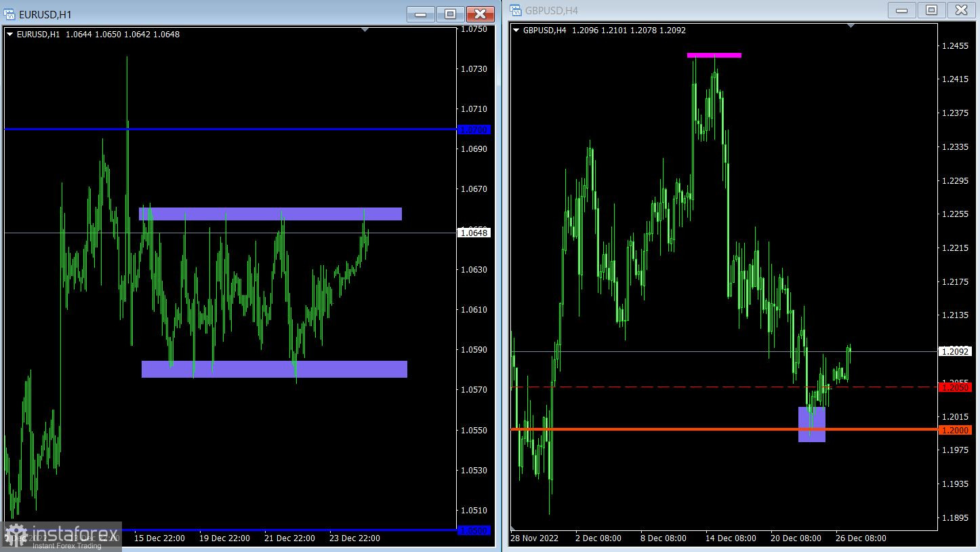Open the GBPUSD,H4 chart header triangle menu
The image size is (980, 552).
click(517, 30)
